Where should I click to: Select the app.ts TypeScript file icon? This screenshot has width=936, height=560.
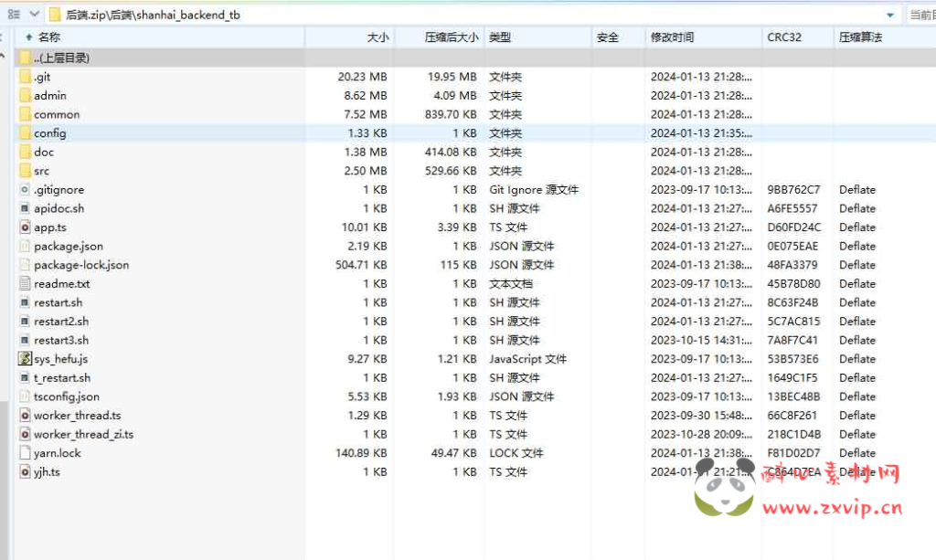coord(25,227)
